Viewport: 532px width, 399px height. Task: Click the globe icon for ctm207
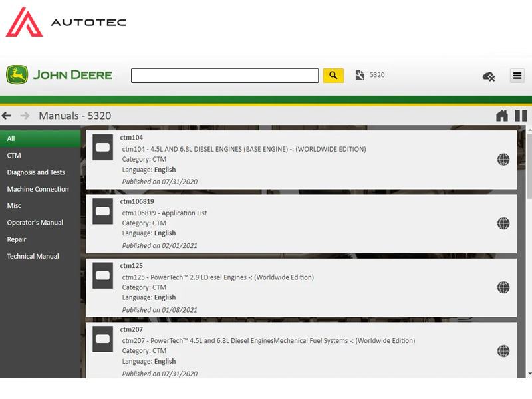coord(503,351)
